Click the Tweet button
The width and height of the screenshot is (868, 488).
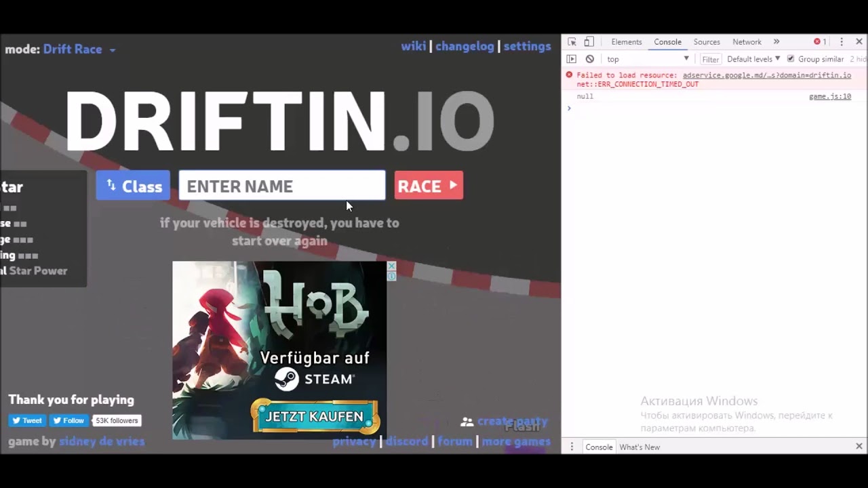pos(27,420)
